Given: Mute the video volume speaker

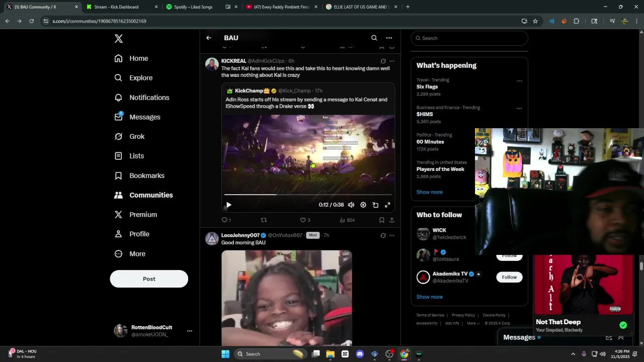Looking at the screenshot, I should (351, 205).
